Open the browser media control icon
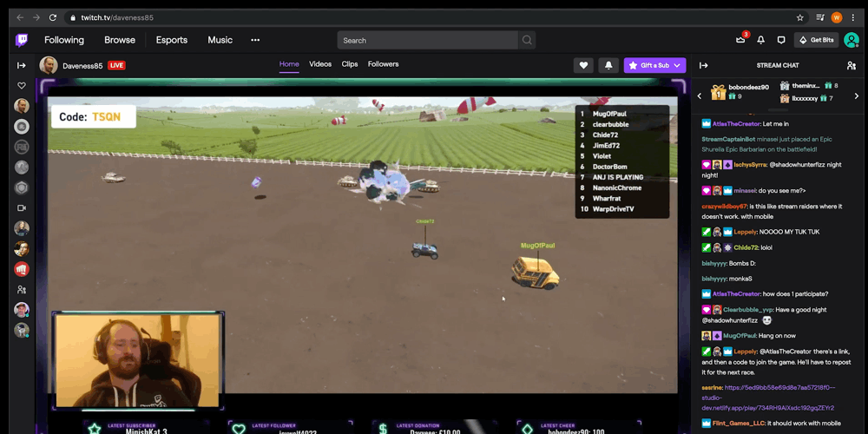 point(820,17)
